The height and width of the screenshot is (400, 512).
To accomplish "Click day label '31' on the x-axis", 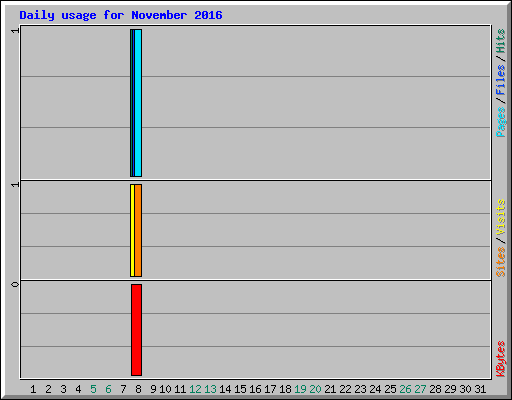I will pos(480,389).
